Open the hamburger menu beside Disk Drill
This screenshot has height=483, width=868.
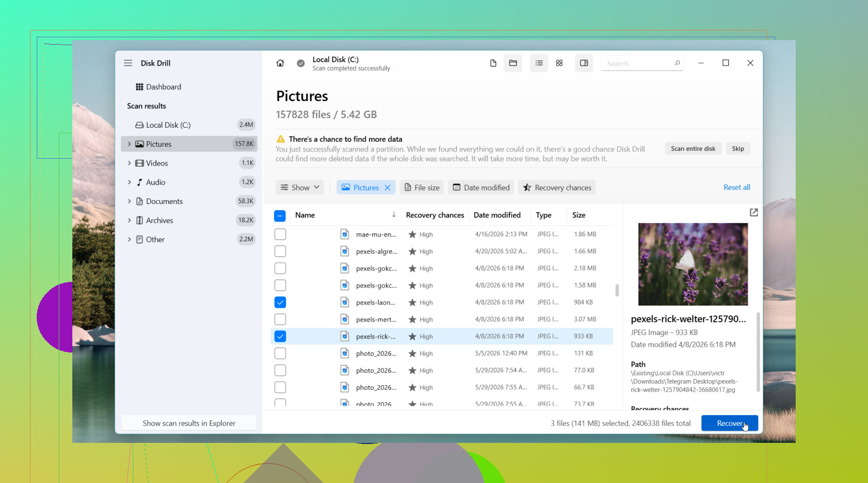[x=128, y=63]
